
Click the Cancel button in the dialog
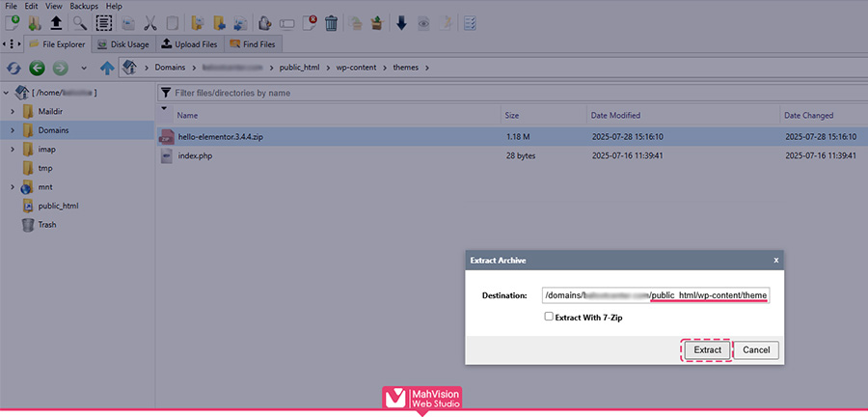(756, 349)
